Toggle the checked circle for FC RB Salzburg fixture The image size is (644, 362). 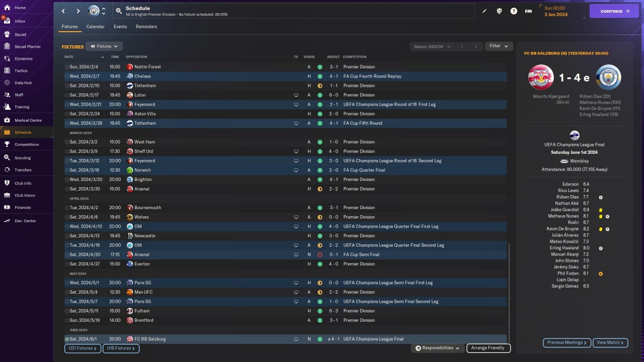(67, 339)
